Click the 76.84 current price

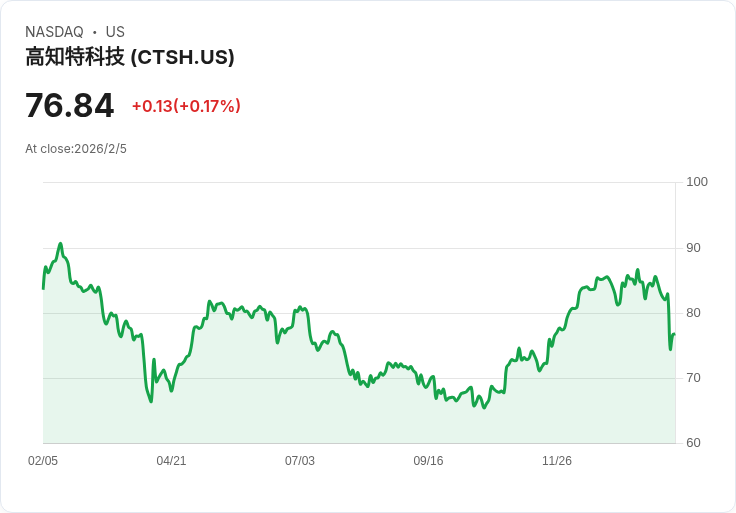click(x=69, y=105)
